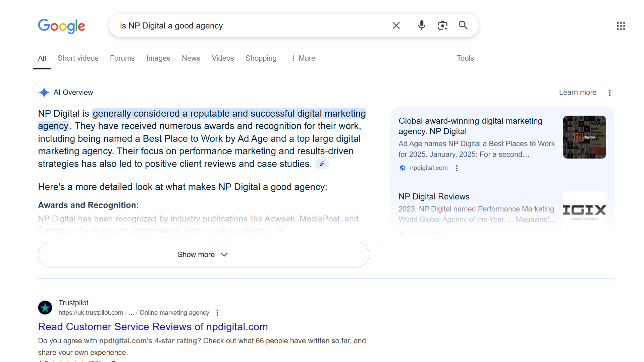
Task: Select the All tab
Action: click(x=42, y=58)
